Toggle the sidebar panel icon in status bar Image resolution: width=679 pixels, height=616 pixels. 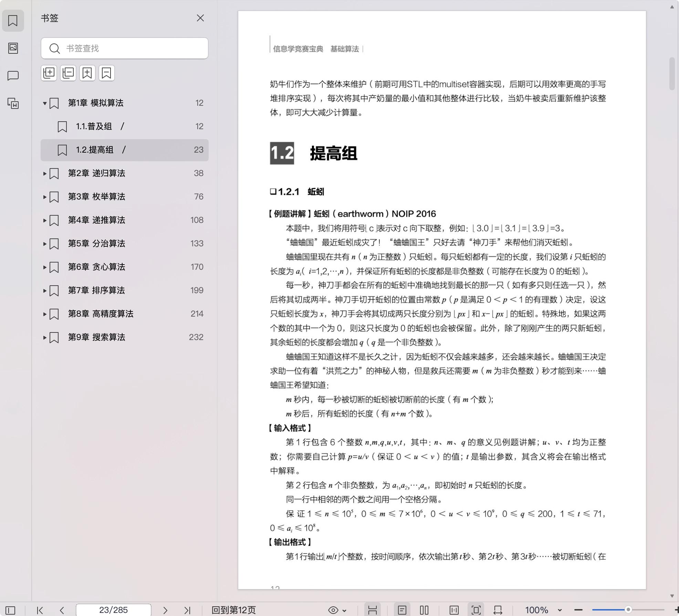(10, 610)
